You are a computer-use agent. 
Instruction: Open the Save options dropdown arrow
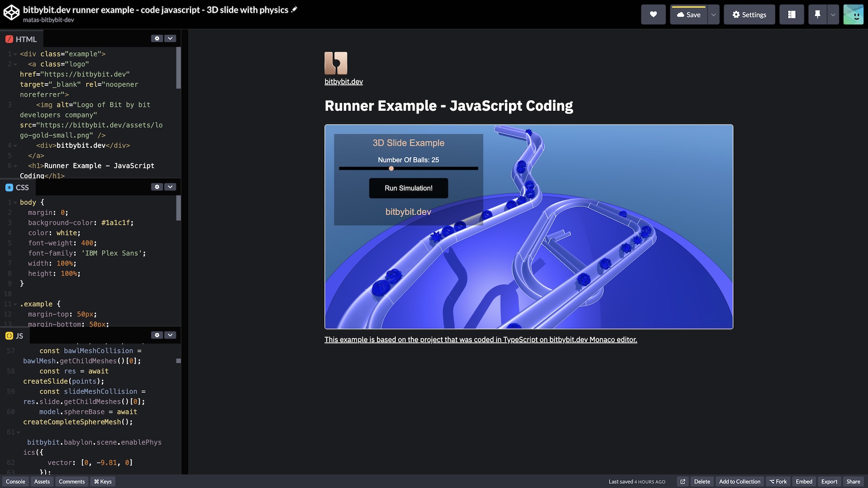713,14
